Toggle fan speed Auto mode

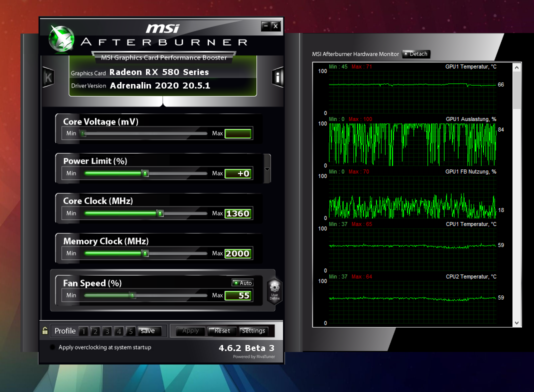(x=242, y=282)
